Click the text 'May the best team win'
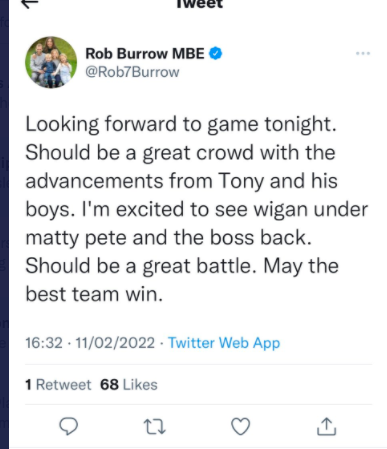The image size is (387, 449). (x=182, y=280)
